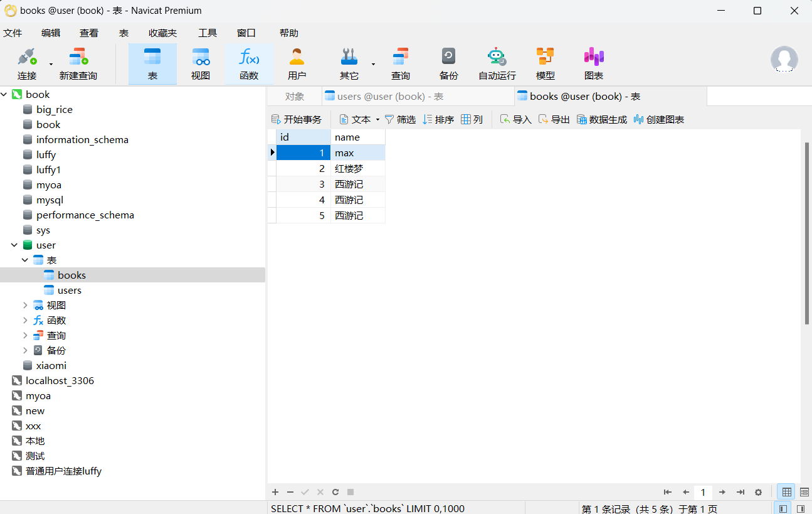812x514 pixels.
Task: Select the 表 (Table) button in the main toolbar
Action: [x=152, y=64]
